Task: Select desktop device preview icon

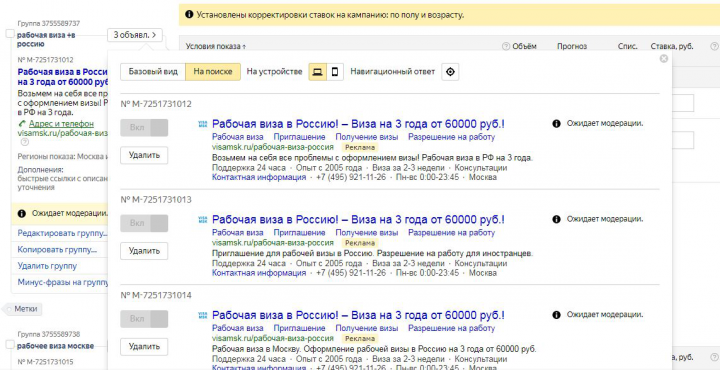Action: pos(317,72)
